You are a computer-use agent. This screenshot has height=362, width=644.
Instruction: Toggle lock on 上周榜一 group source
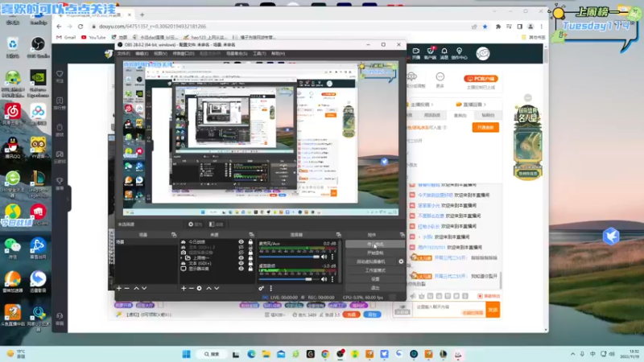(x=250, y=257)
